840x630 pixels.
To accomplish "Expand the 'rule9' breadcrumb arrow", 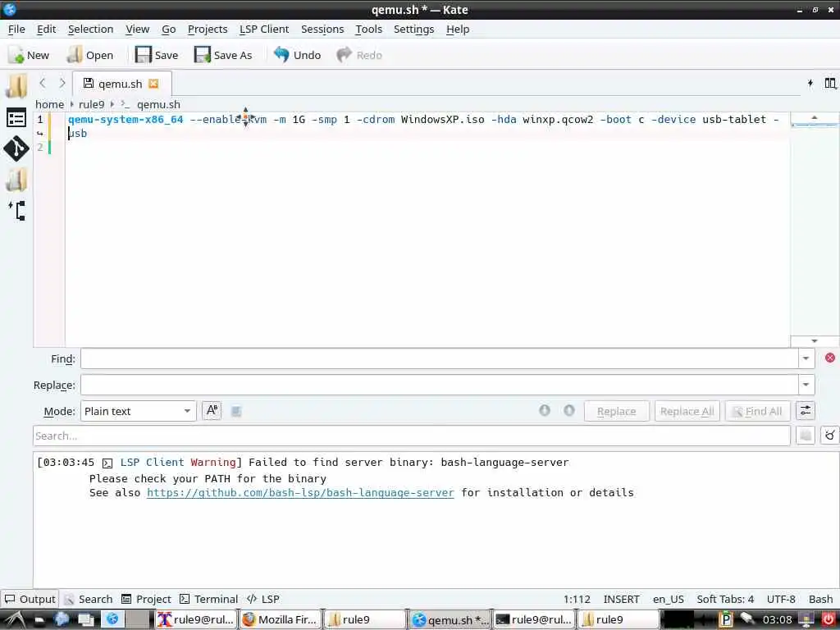I will pyautogui.click(x=112, y=104).
